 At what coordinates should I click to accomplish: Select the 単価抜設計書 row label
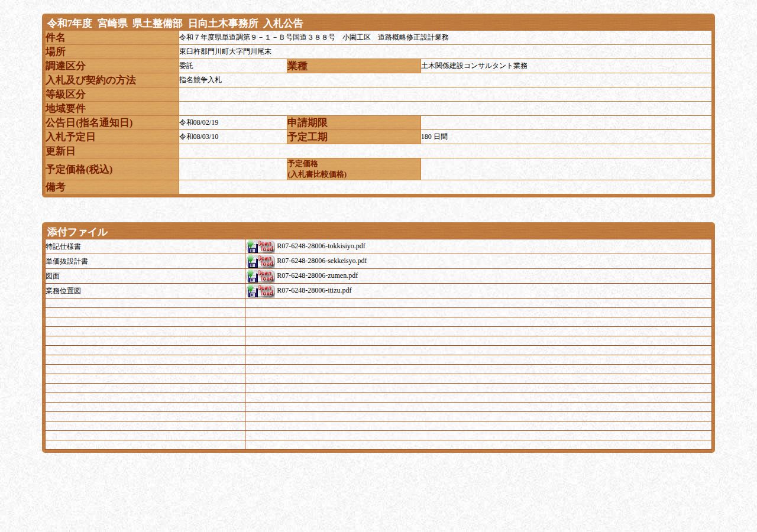pyautogui.click(x=67, y=261)
